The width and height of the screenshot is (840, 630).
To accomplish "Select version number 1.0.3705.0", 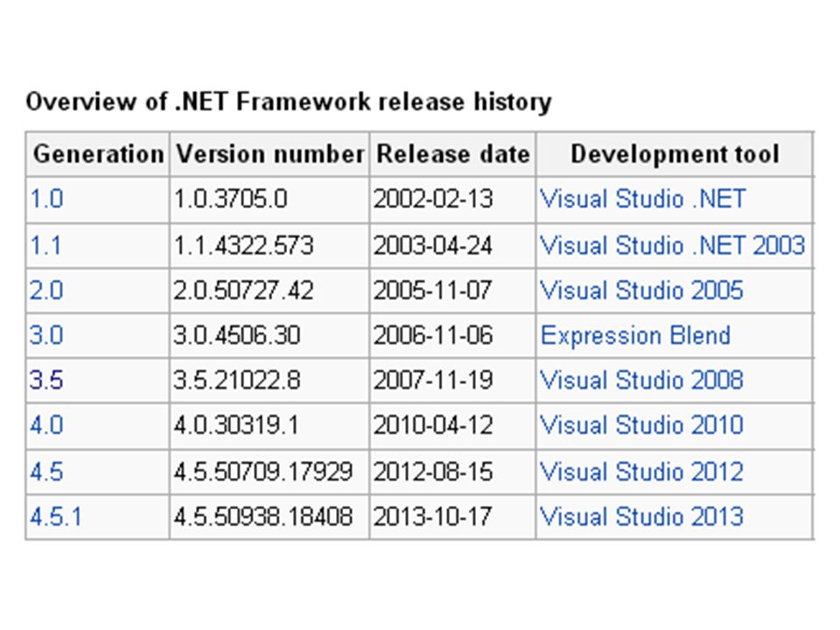I will coord(231,199).
